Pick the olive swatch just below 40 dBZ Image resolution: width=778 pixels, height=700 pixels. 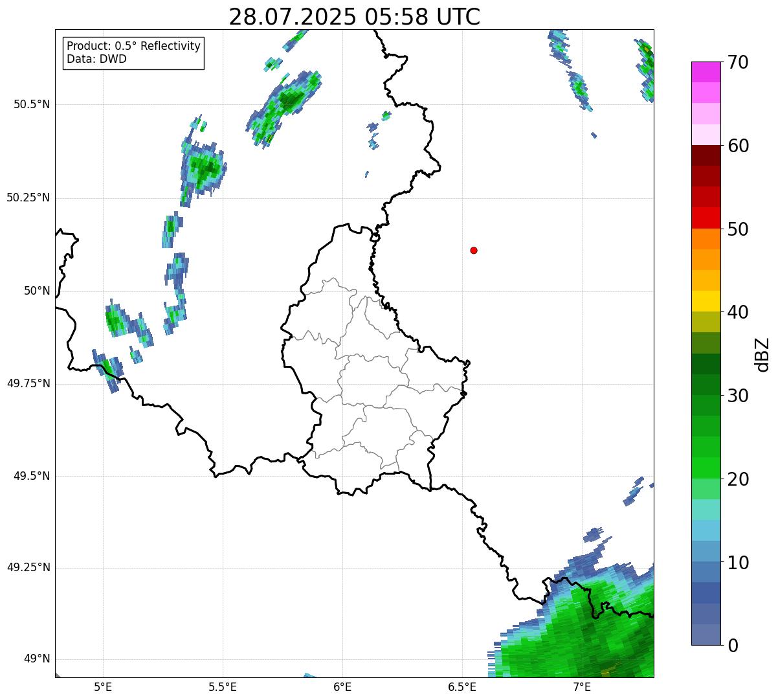706,322
